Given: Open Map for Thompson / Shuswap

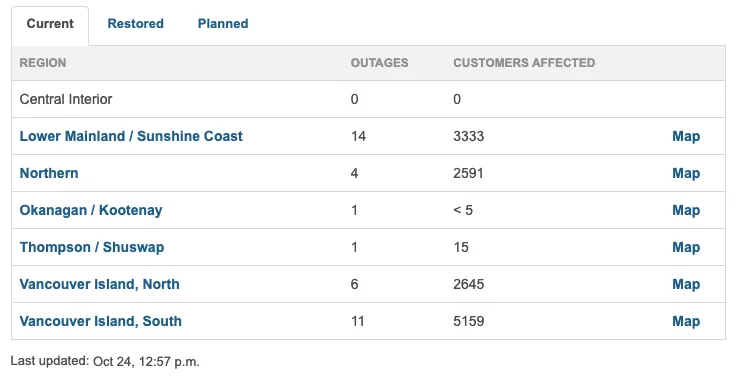Looking at the screenshot, I should click(x=686, y=248).
